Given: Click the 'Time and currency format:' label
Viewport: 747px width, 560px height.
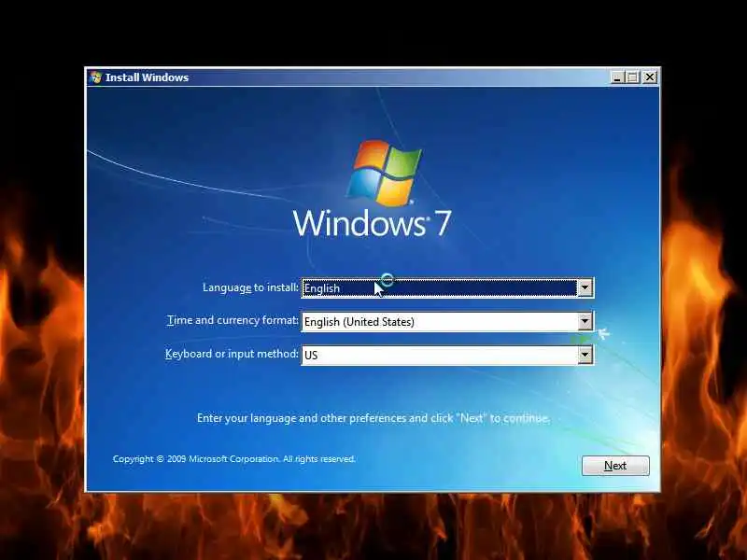Looking at the screenshot, I should pos(233,320).
